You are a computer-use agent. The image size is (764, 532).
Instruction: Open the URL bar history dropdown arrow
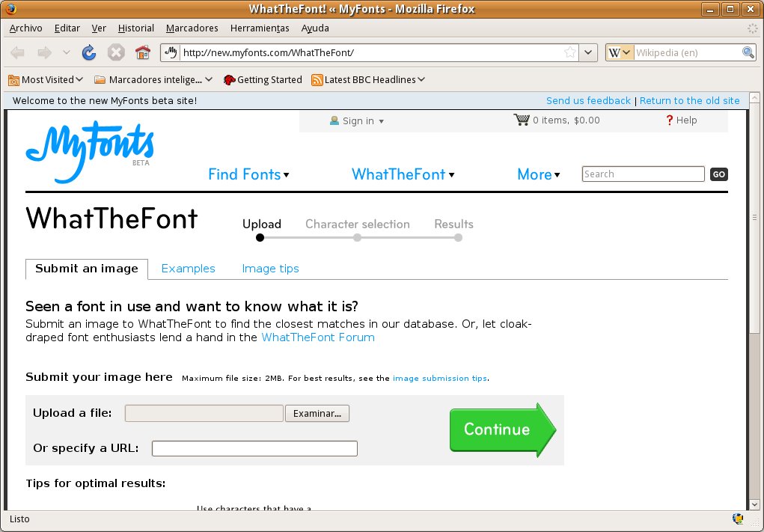pyautogui.click(x=588, y=52)
